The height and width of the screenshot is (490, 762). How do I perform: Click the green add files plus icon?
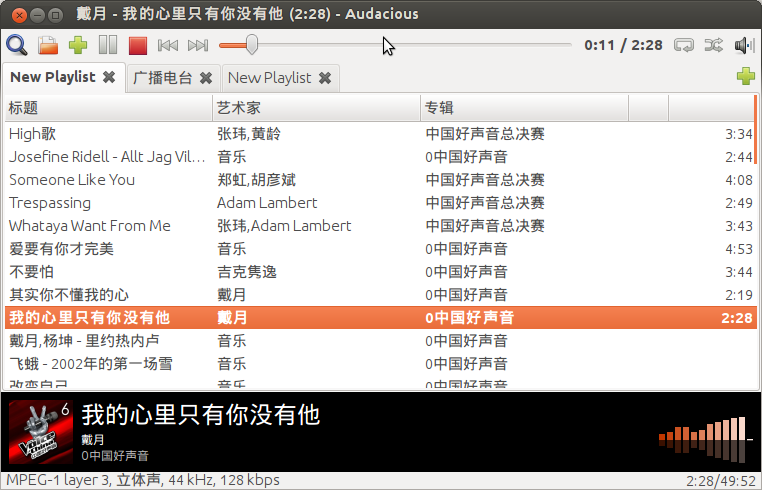tap(78, 45)
